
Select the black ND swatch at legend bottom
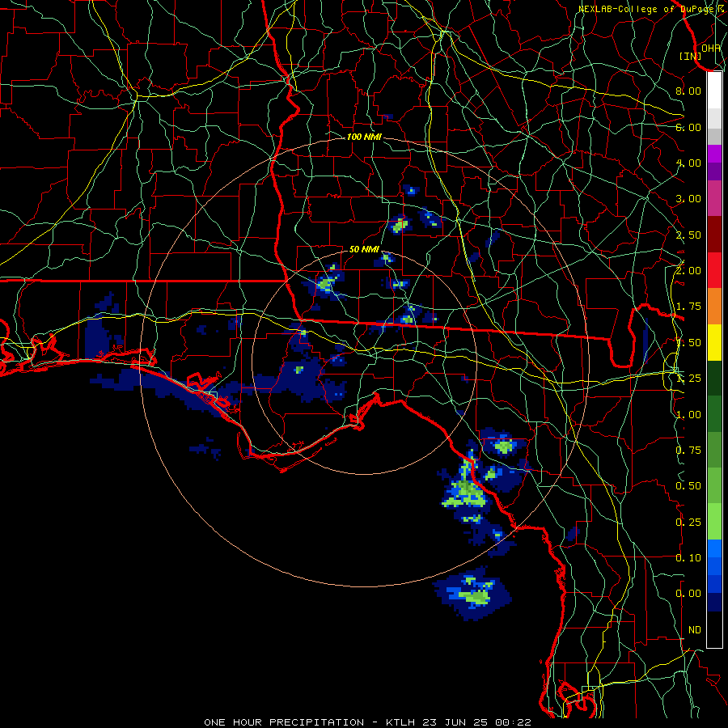pyautogui.click(x=714, y=629)
